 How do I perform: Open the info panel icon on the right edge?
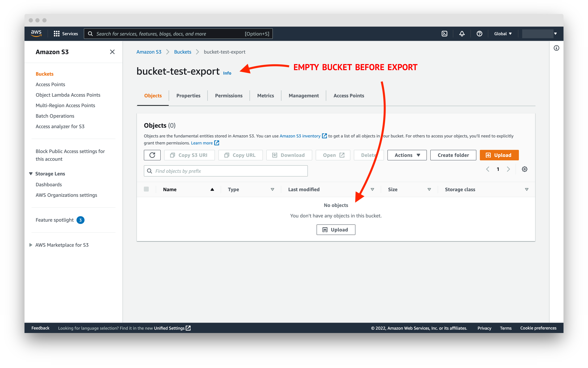556,48
